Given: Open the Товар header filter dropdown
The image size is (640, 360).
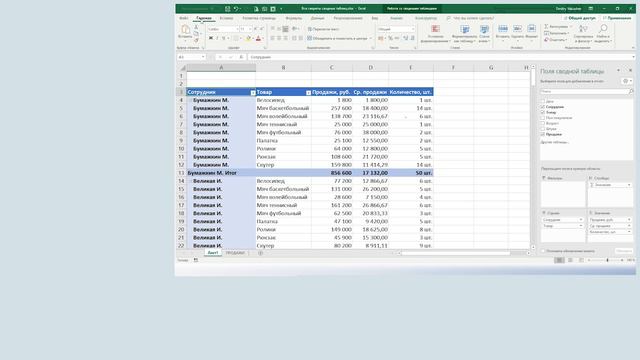Looking at the screenshot, I should click(x=309, y=93).
